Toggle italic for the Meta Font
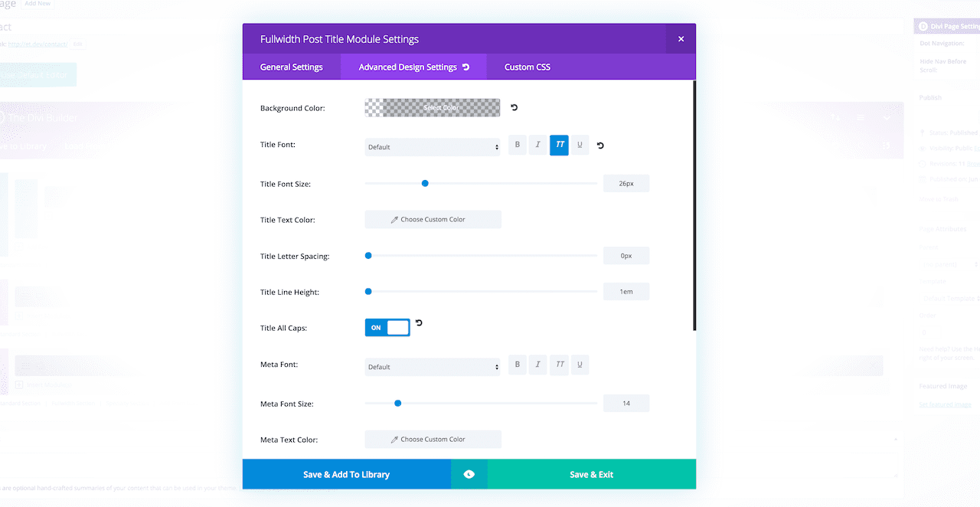This screenshot has width=980, height=507. (538, 365)
